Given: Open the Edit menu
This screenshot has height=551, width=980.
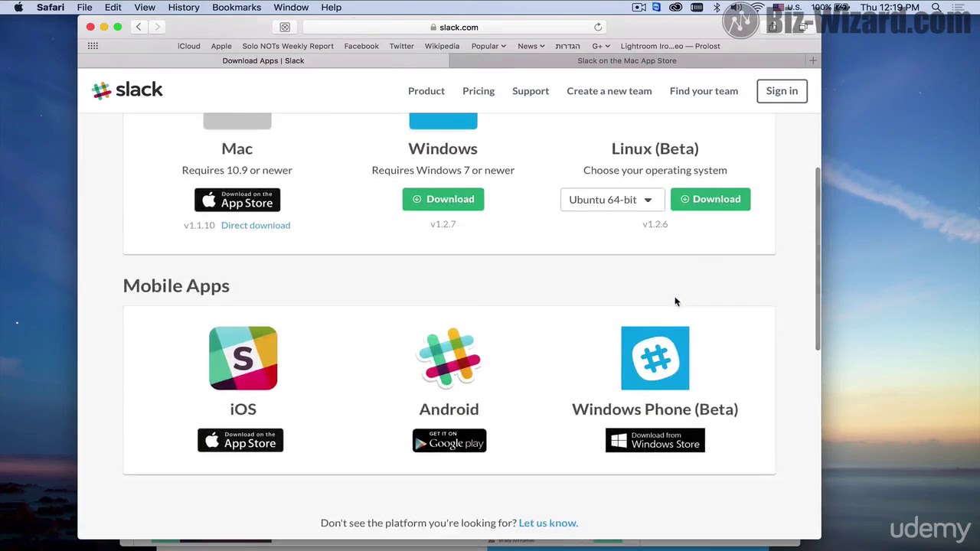Looking at the screenshot, I should coord(113,8).
